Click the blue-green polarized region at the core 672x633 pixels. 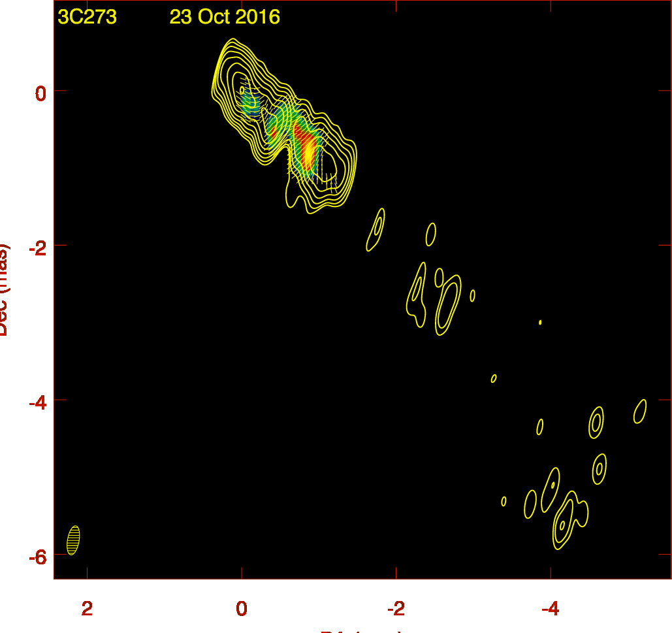click(x=249, y=104)
